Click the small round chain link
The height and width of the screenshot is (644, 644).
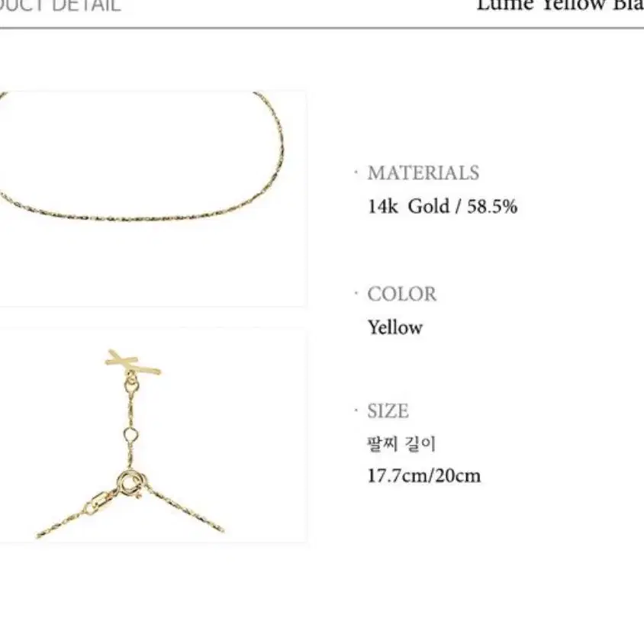130,434
